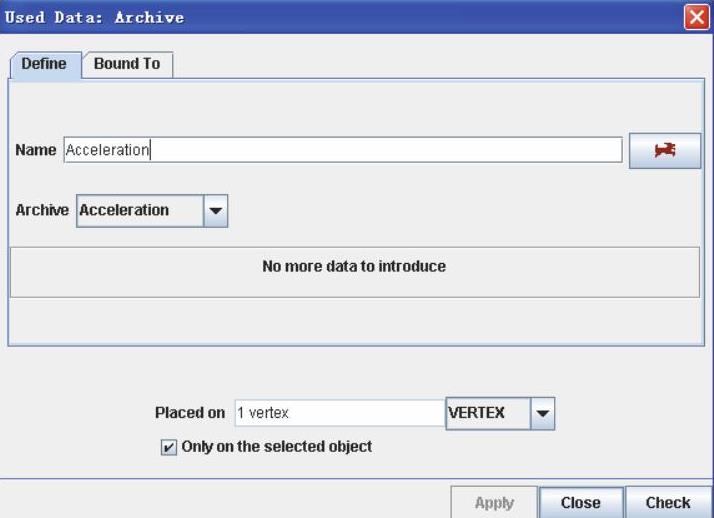Viewport: 714px width, 518px height.
Task: Expand the Archive dropdown arrow
Action: tap(216, 211)
